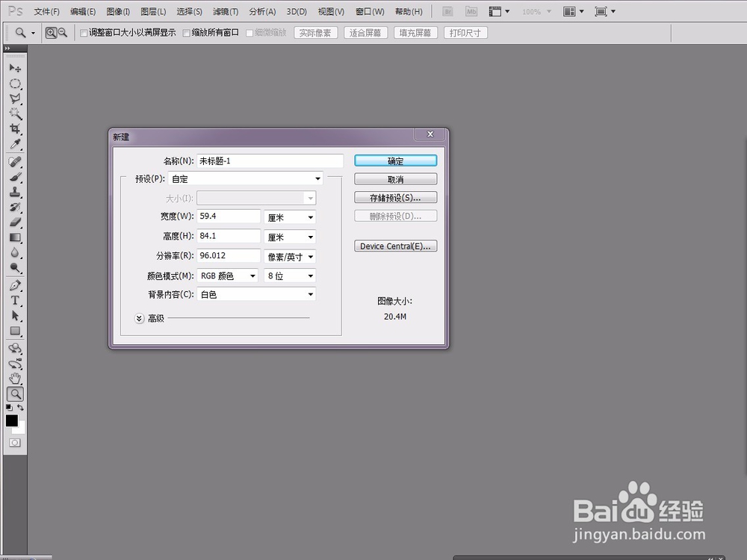Select the Path Selection tool

[x=15, y=316]
